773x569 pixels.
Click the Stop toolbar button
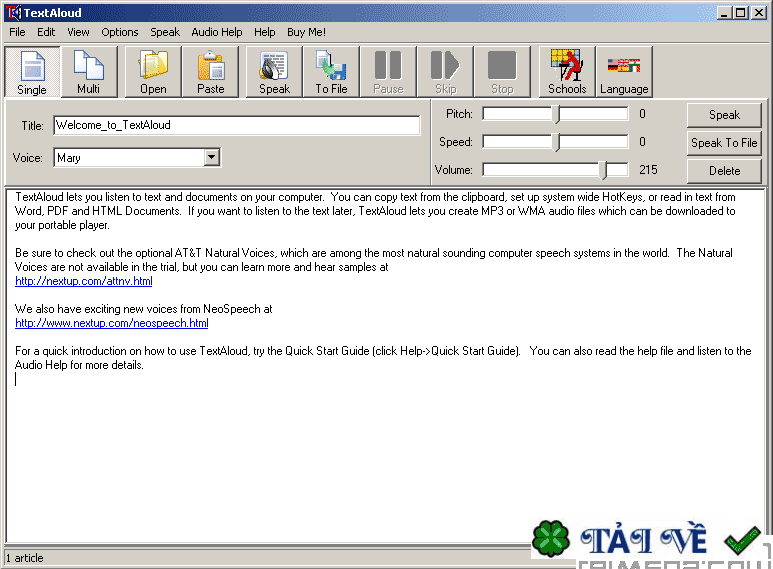pyautogui.click(x=502, y=71)
